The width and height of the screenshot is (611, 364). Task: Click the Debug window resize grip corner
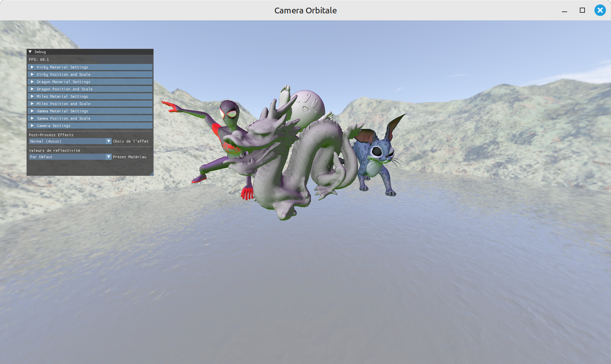[151, 174]
